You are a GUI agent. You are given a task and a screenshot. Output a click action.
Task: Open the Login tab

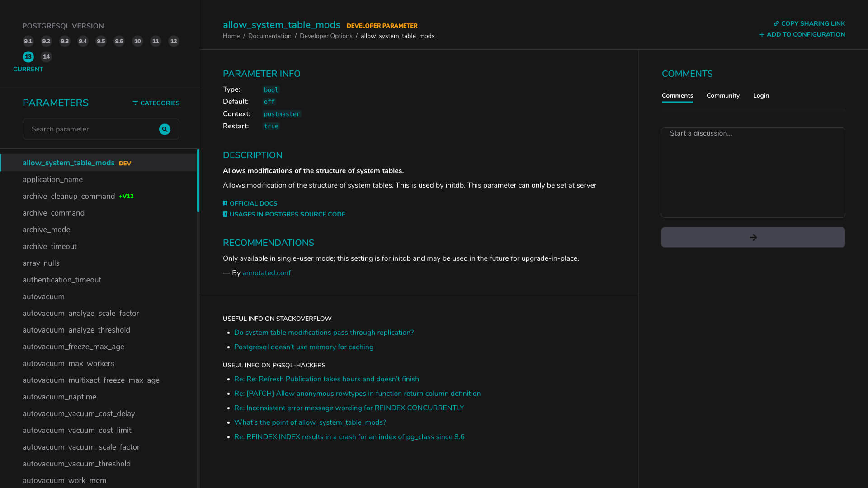761,95
